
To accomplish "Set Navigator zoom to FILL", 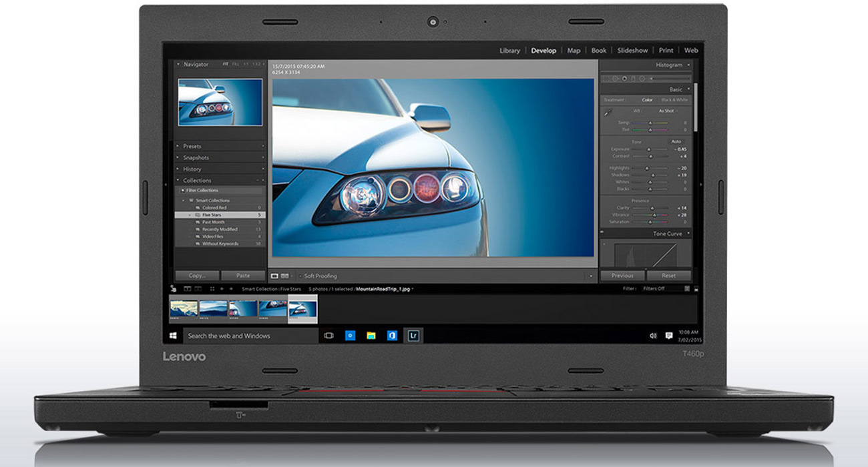I will pyautogui.click(x=236, y=64).
